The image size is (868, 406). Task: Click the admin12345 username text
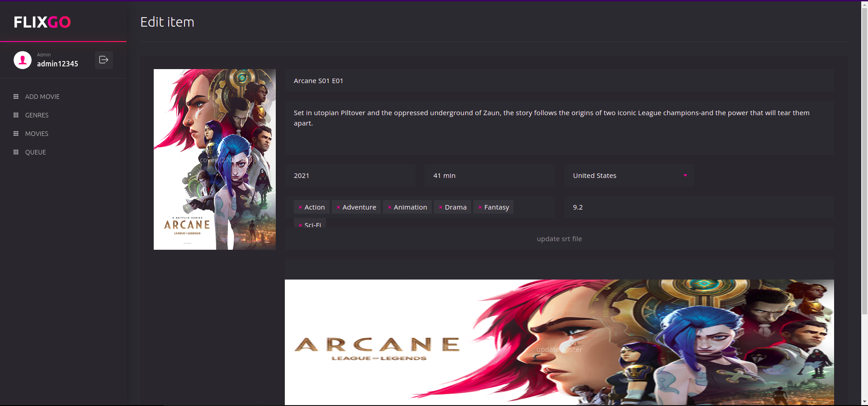pyautogui.click(x=57, y=64)
